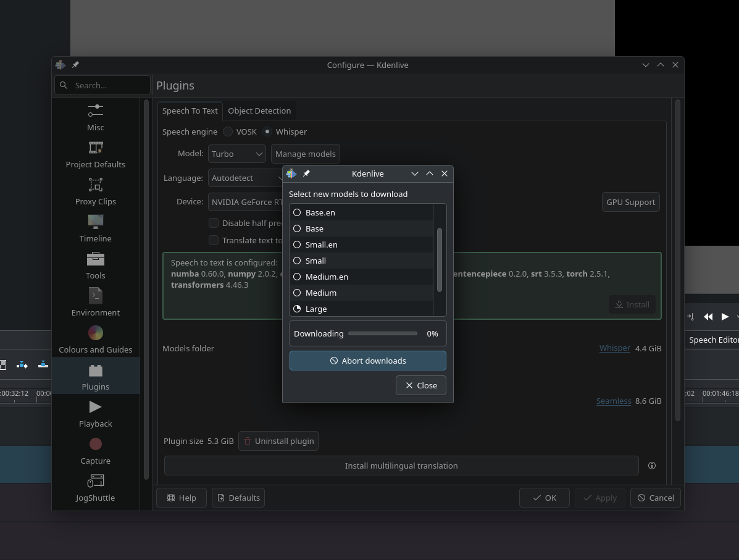Viewport: 739px width, 560px height.
Task: Open the Seamless models folder link
Action: tap(614, 401)
